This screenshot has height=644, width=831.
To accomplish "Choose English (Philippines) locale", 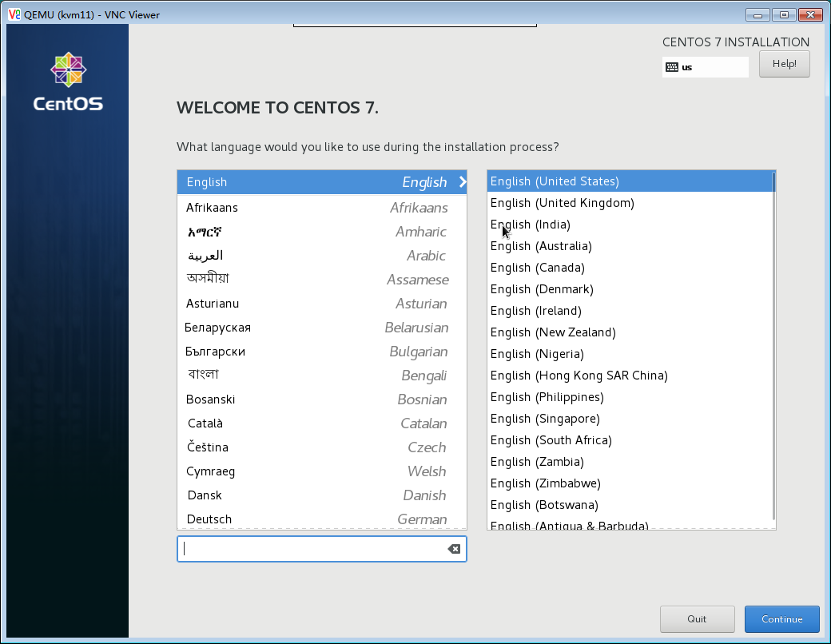I will coord(630,397).
